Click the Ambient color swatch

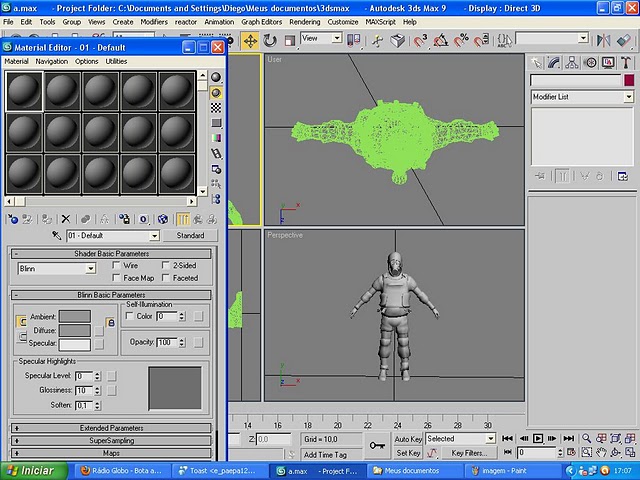click(75, 316)
